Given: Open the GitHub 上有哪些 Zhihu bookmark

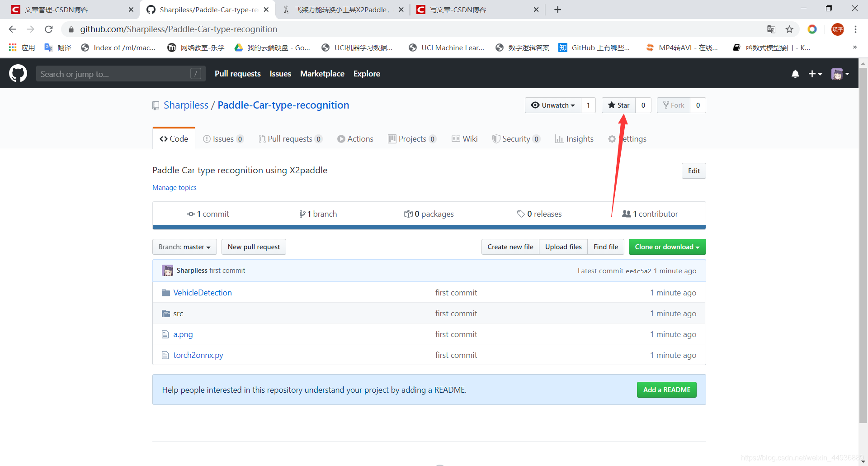Looking at the screenshot, I should (x=594, y=48).
